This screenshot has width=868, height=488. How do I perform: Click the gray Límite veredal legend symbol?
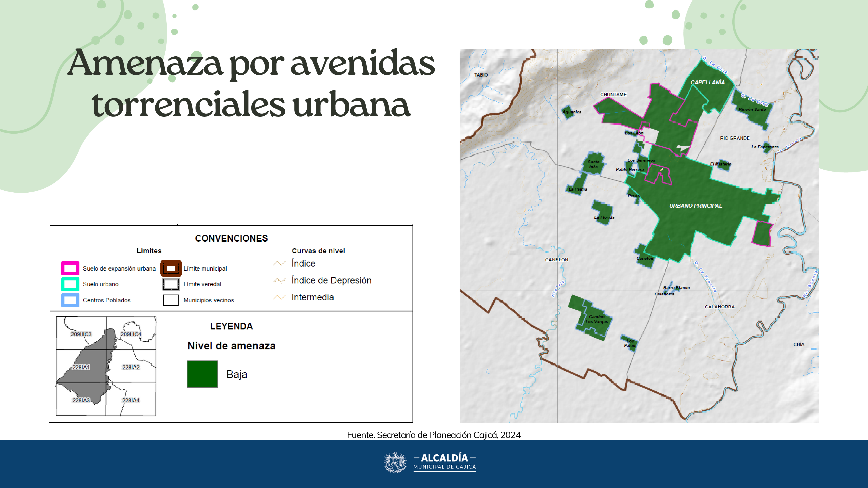[x=171, y=284]
